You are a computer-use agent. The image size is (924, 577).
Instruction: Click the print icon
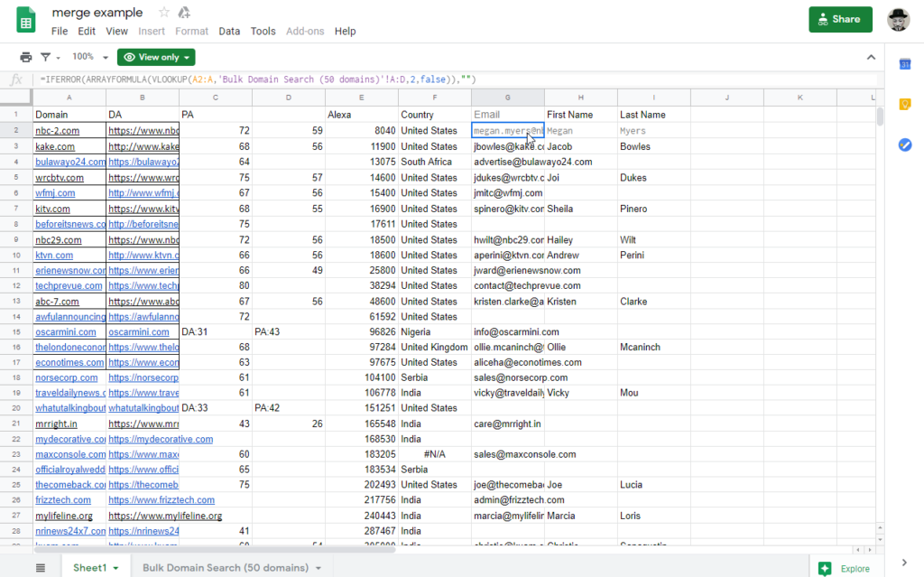(25, 57)
